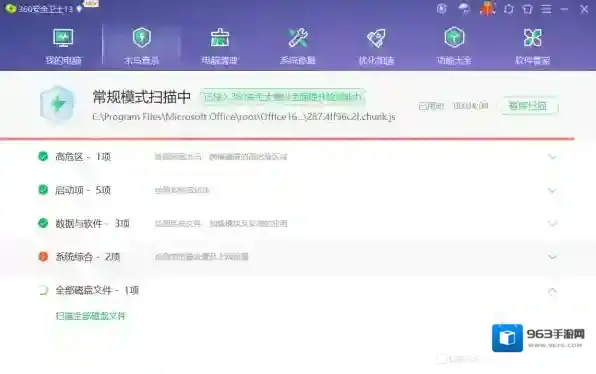Screen dimensions: 596x374
Task: Open the medal icon in title bar
Action: point(442,8)
